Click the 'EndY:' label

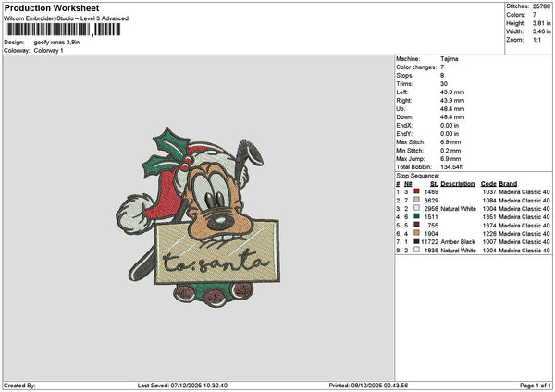click(404, 134)
